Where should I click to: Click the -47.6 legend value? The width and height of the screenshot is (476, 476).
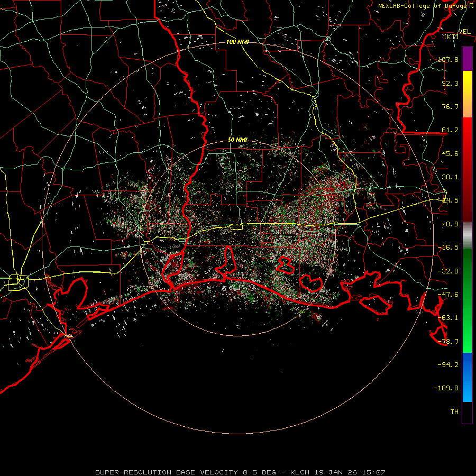tap(448, 294)
